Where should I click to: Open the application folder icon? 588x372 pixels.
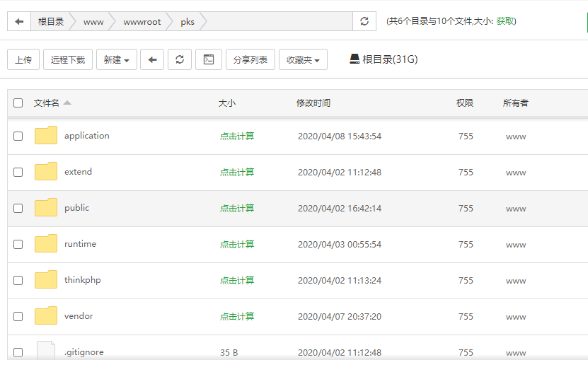(x=46, y=135)
